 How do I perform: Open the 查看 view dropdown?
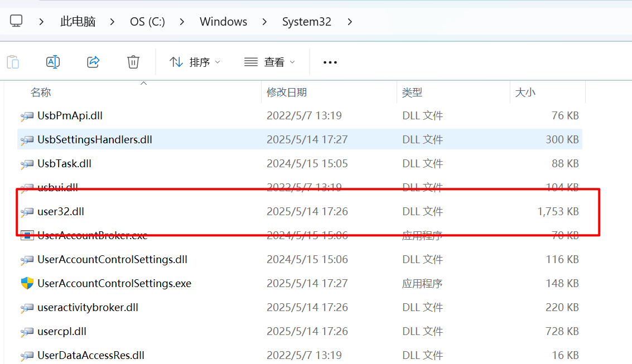[x=270, y=62]
